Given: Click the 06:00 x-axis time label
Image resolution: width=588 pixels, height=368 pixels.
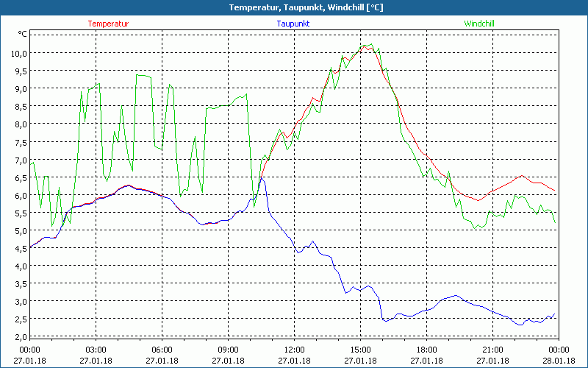Looking at the screenshot, I should coord(162,350).
